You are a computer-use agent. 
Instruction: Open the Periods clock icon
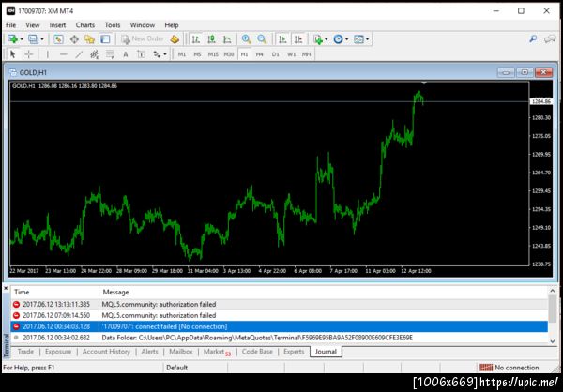338,39
